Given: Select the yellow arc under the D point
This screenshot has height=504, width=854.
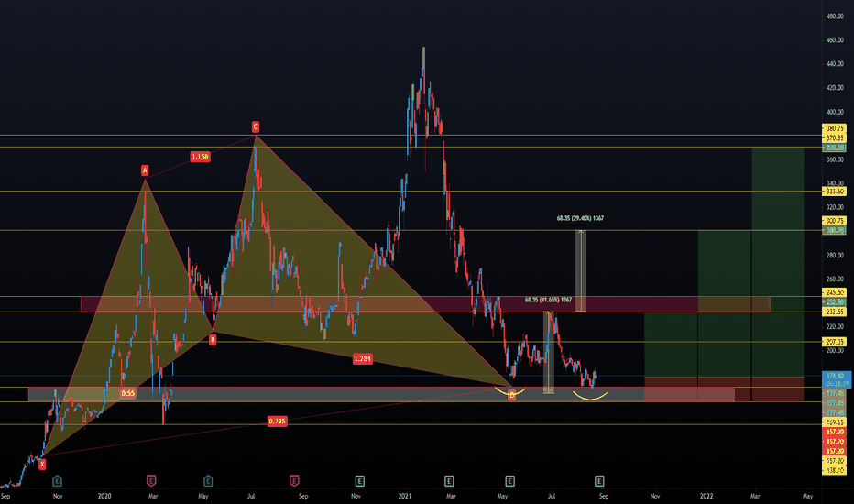Looking at the screenshot, I should (x=510, y=391).
